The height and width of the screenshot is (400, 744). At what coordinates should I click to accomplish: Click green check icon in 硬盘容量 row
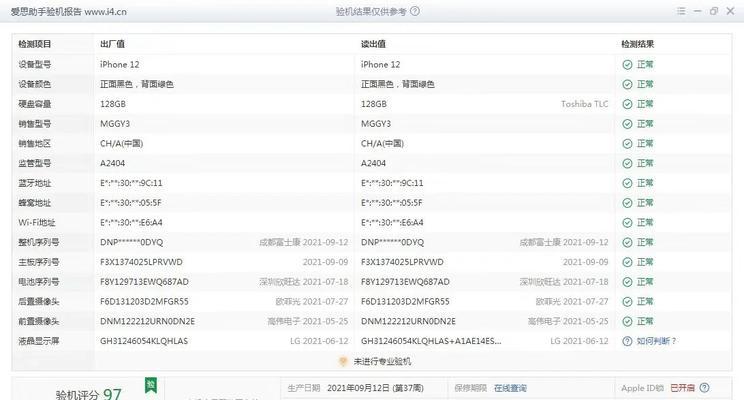(x=627, y=104)
